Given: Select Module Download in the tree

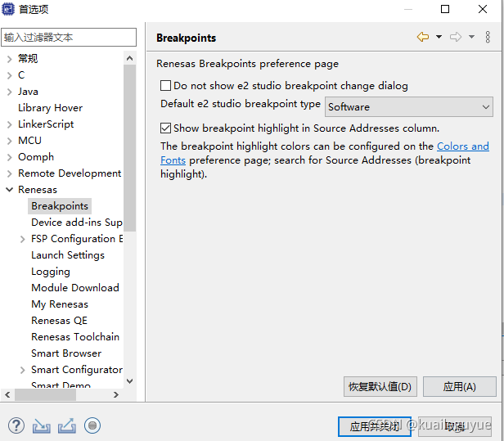Looking at the screenshot, I should [75, 288].
